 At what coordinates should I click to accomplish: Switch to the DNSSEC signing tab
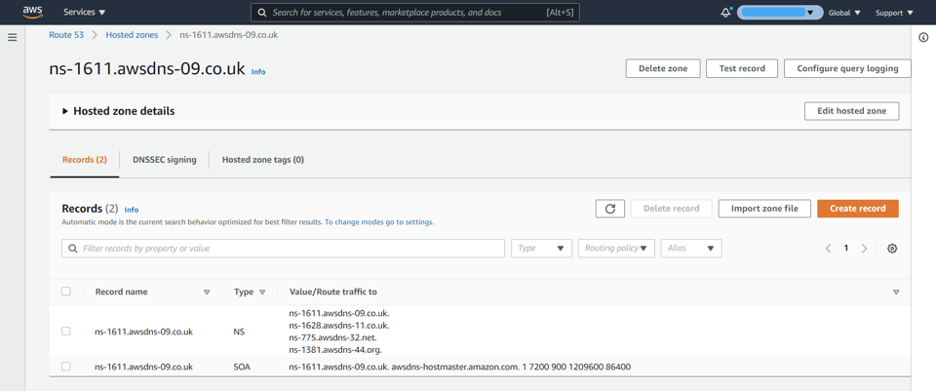tap(164, 160)
